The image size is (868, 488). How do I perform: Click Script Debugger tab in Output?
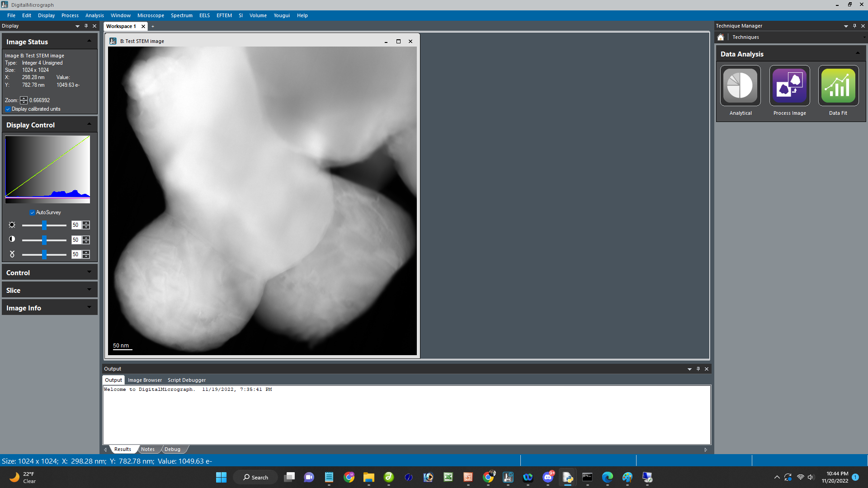[x=187, y=380]
